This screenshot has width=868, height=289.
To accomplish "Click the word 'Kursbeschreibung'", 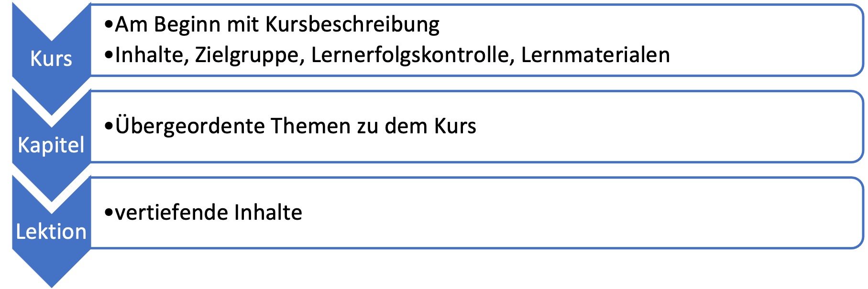I will (x=352, y=24).
